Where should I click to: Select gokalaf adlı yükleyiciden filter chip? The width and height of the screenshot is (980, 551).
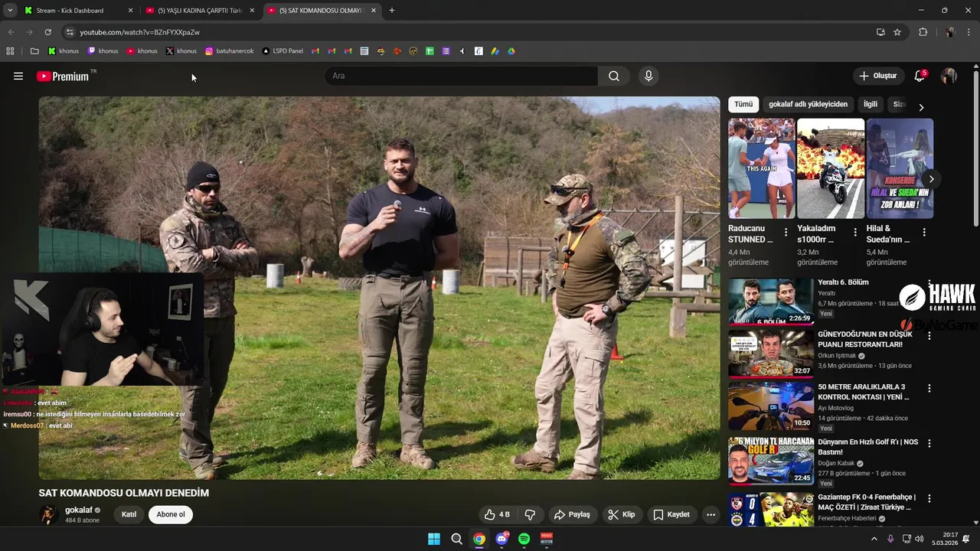pos(808,104)
